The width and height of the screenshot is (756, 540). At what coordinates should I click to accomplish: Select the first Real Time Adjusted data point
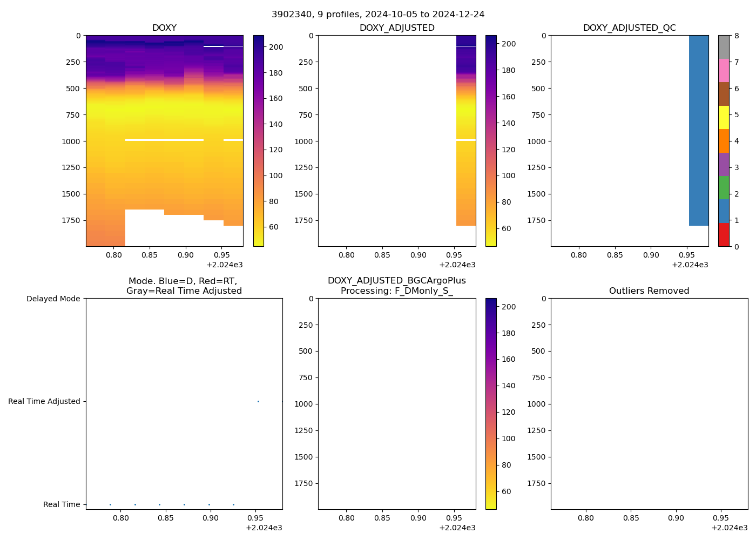[258, 401]
